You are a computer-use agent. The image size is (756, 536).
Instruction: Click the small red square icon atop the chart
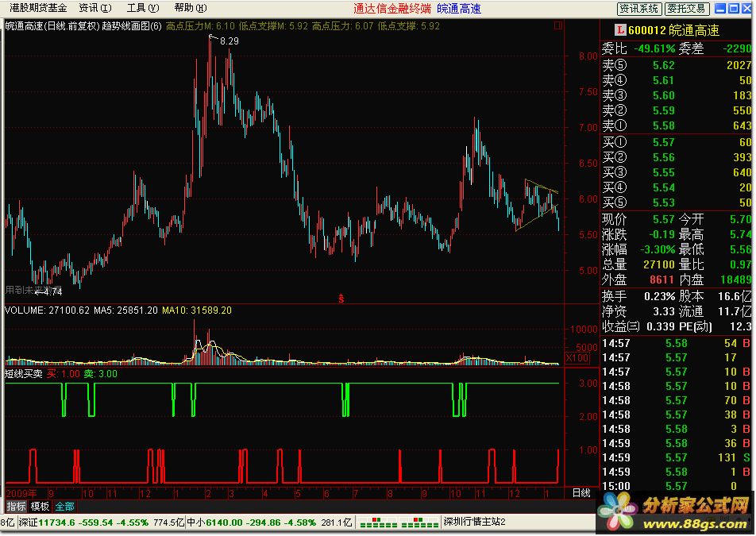coord(557,25)
